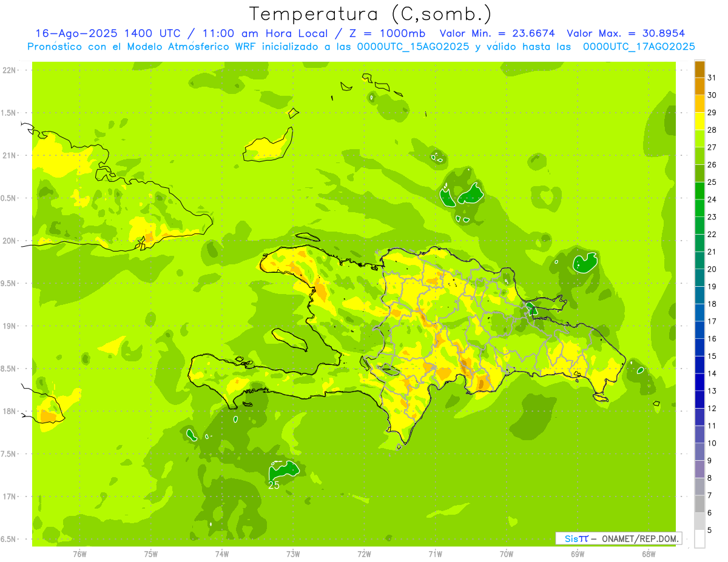Click the teal legend band between 19 and 20
The width and height of the screenshot is (728, 562).
[699, 278]
